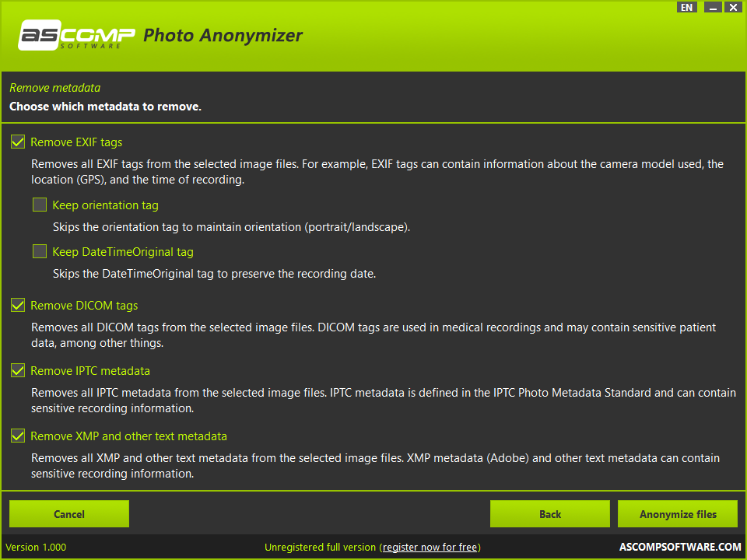Click the 'Skips the orientation tag' description

(232, 227)
